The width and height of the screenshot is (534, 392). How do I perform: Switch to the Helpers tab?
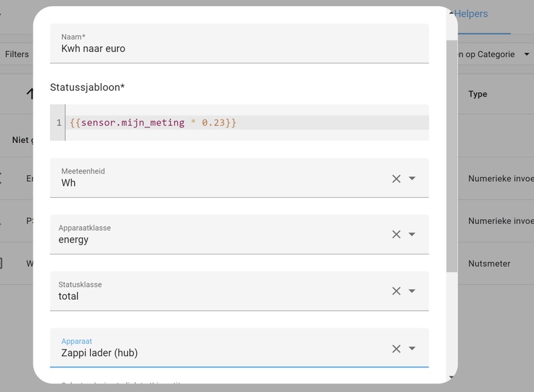[x=472, y=14]
